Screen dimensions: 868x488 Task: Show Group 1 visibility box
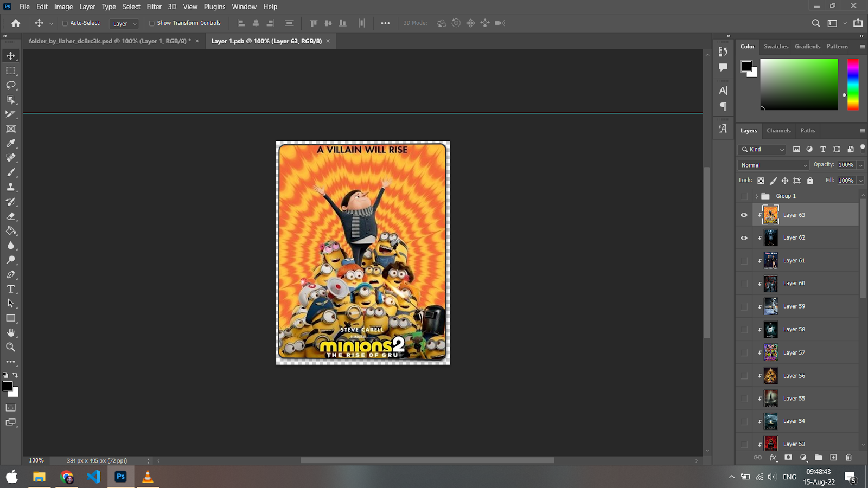744,196
